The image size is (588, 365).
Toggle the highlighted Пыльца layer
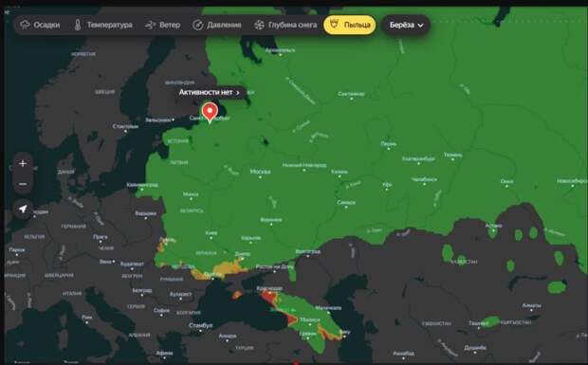tap(350, 25)
